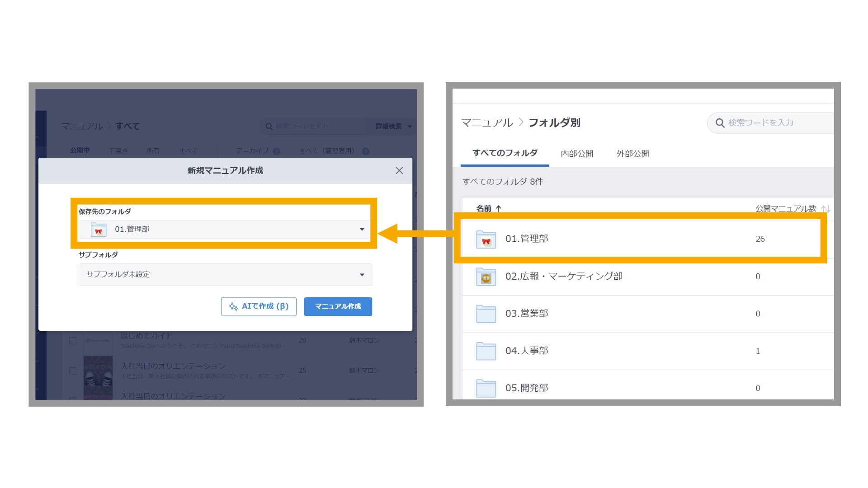This screenshot has width=868, height=488.
Task: Click the help icon beside アーカイブ
Action: click(277, 151)
